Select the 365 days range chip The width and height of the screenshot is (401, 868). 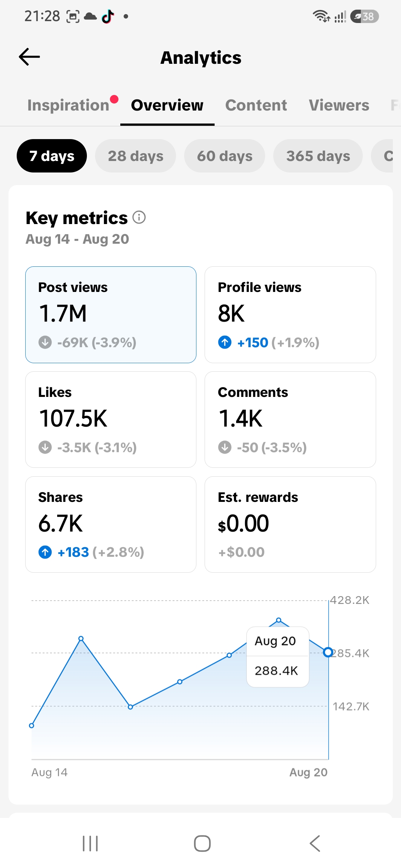pos(318,156)
